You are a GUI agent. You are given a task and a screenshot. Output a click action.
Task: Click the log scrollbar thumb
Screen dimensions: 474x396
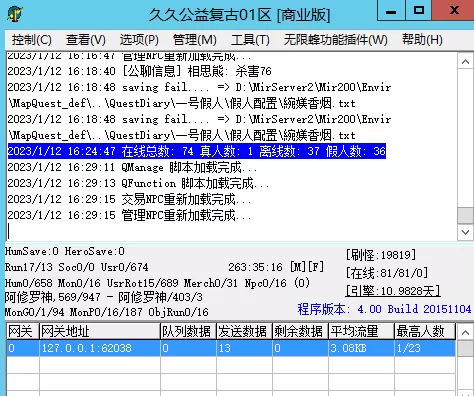pyautogui.click(x=465, y=215)
